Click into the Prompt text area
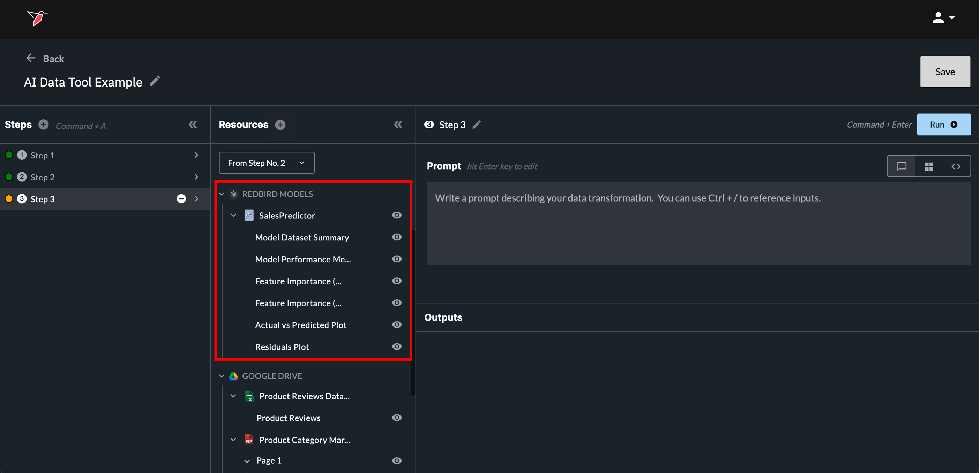This screenshot has height=473, width=980. pyautogui.click(x=698, y=224)
